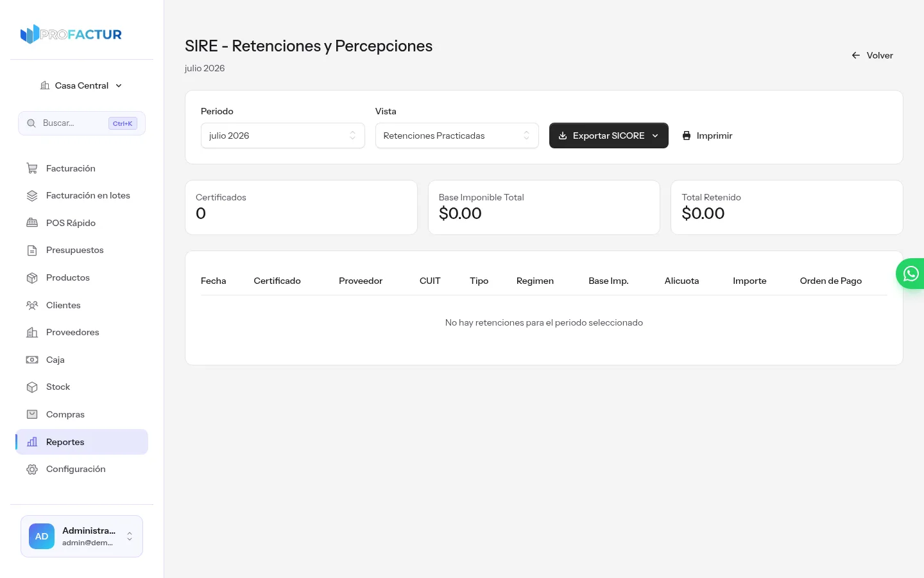
Task: Open POS Rápido from sidebar
Action: (81, 223)
